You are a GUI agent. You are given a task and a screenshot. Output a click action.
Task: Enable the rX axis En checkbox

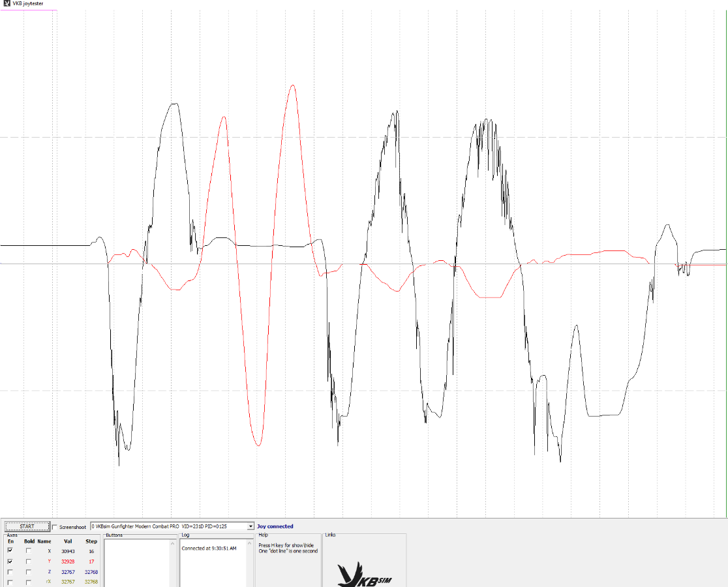point(10,582)
